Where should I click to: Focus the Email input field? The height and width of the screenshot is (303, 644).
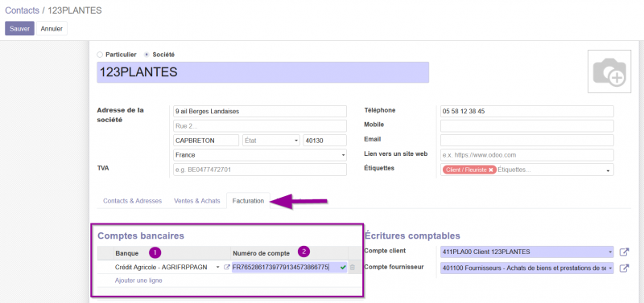pos(527,140)
